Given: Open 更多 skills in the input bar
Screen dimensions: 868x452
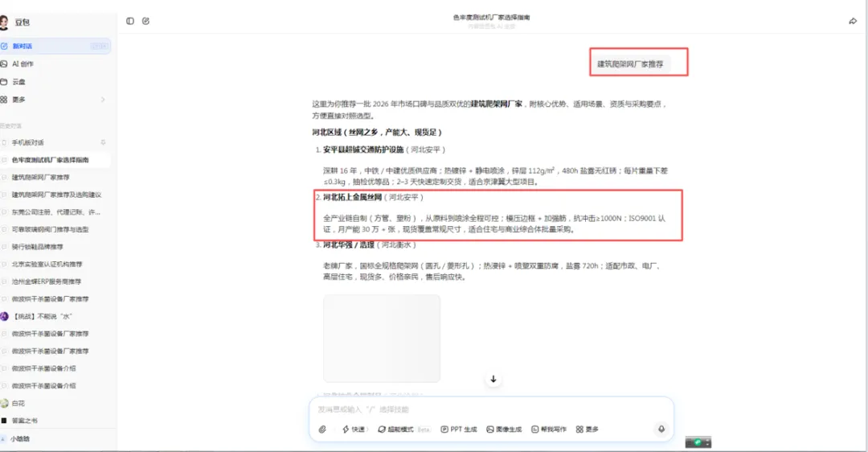Looking at the screenshot, I should [x=588, y=429].
